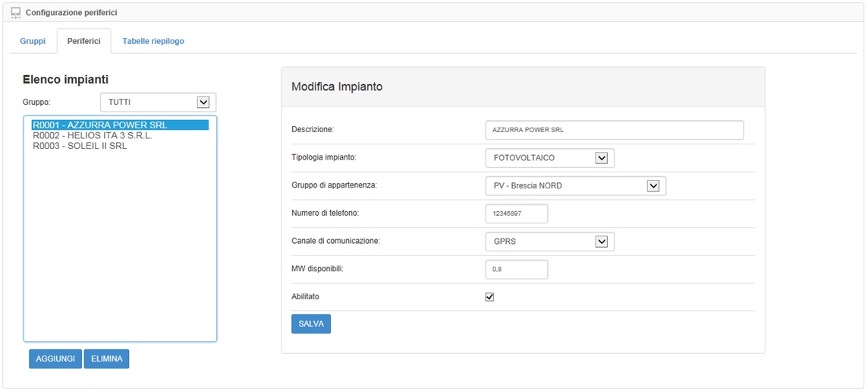Click the Configurazione periferici header icon
The width and height of the screenshot is (868, 392).
pos(15,13)
